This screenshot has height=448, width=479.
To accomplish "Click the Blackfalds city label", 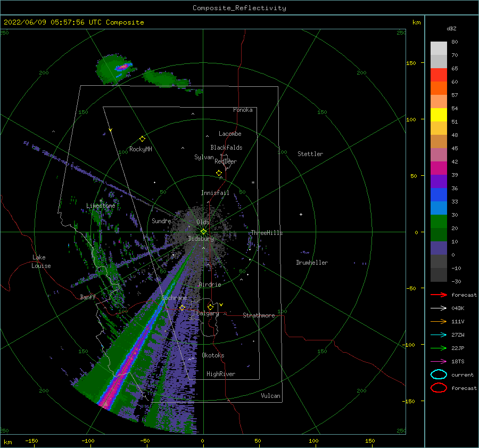I will tap(226, 148).
